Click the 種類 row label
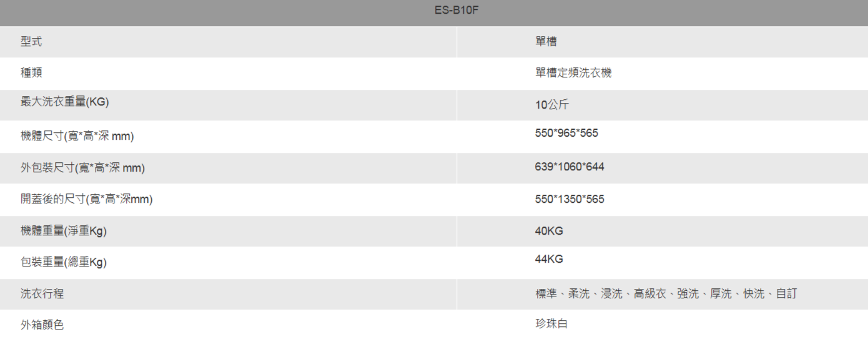868x337 pixels. click(31, 73)
